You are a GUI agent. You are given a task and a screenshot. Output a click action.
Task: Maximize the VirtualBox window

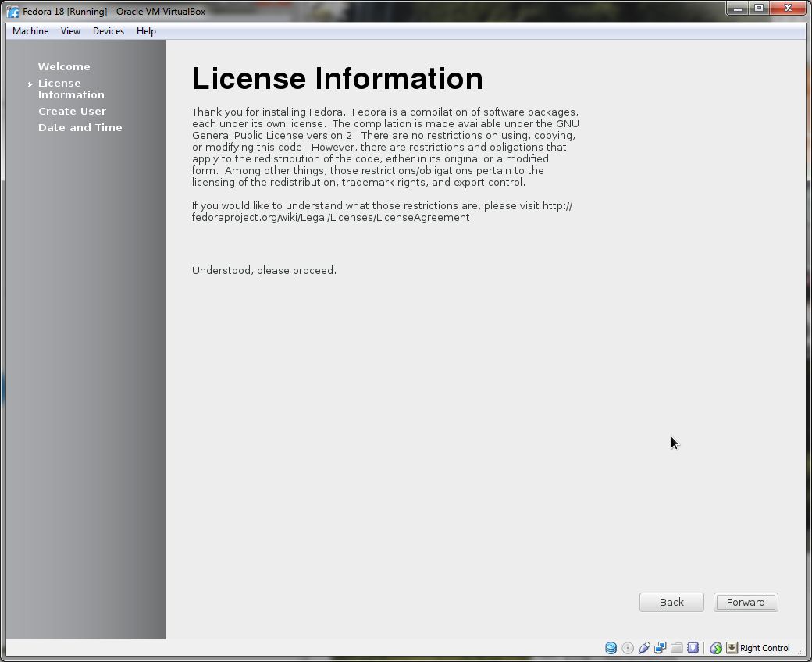coord(759,9)
